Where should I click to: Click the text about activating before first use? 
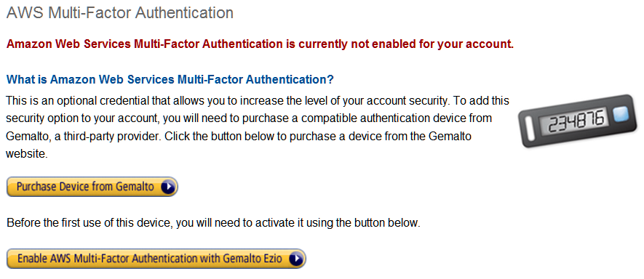(213, 223)
